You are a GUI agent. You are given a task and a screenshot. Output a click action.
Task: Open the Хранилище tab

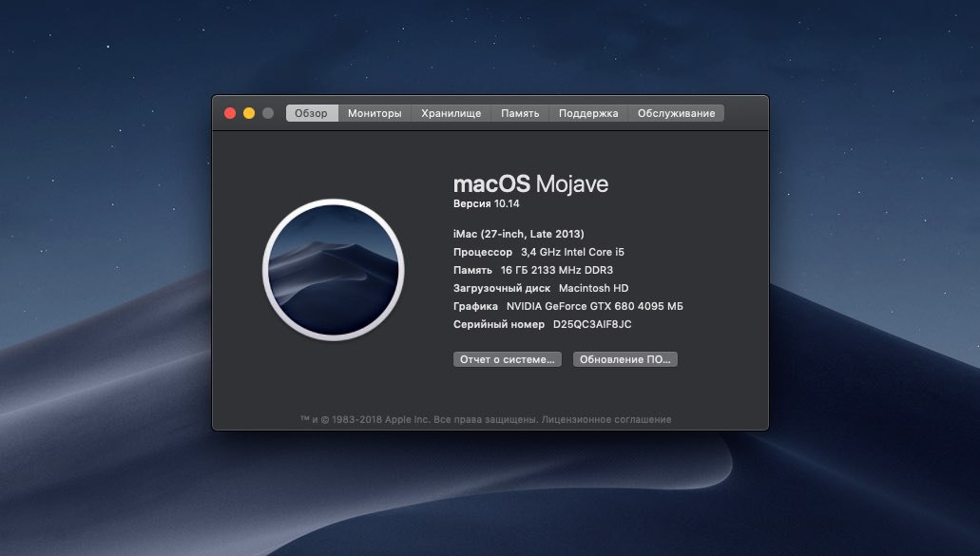point(451,113)
